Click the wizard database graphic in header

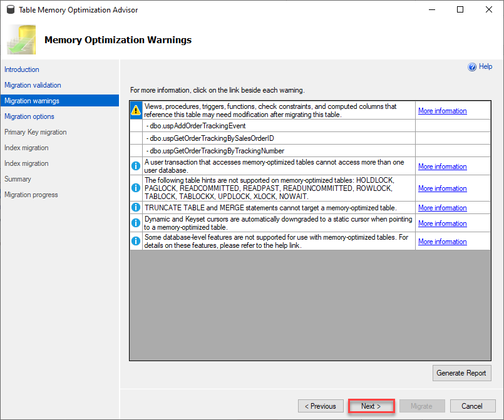[21, 39]
